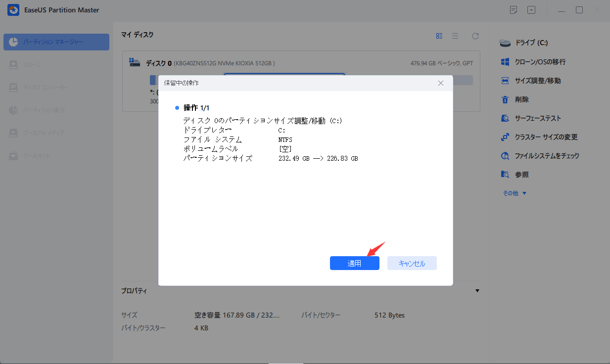Collapse the プロパティ panel

pyautogui.click(x=477, y=290)
